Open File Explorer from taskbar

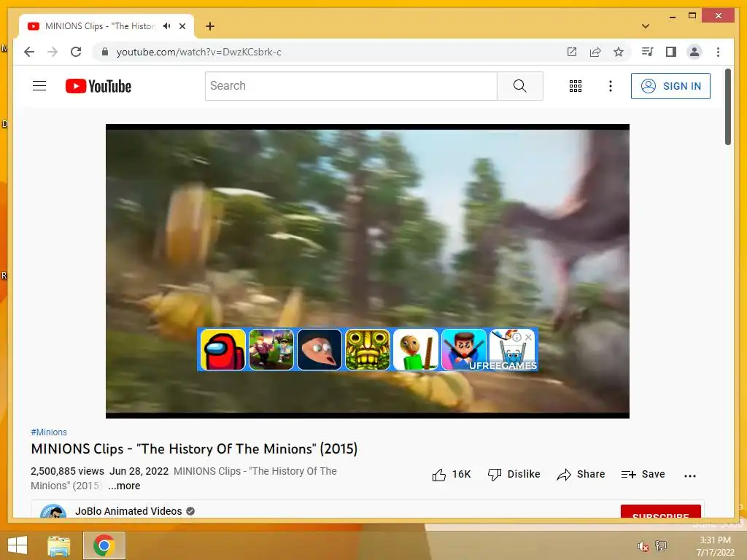click(x=59, y=545)
